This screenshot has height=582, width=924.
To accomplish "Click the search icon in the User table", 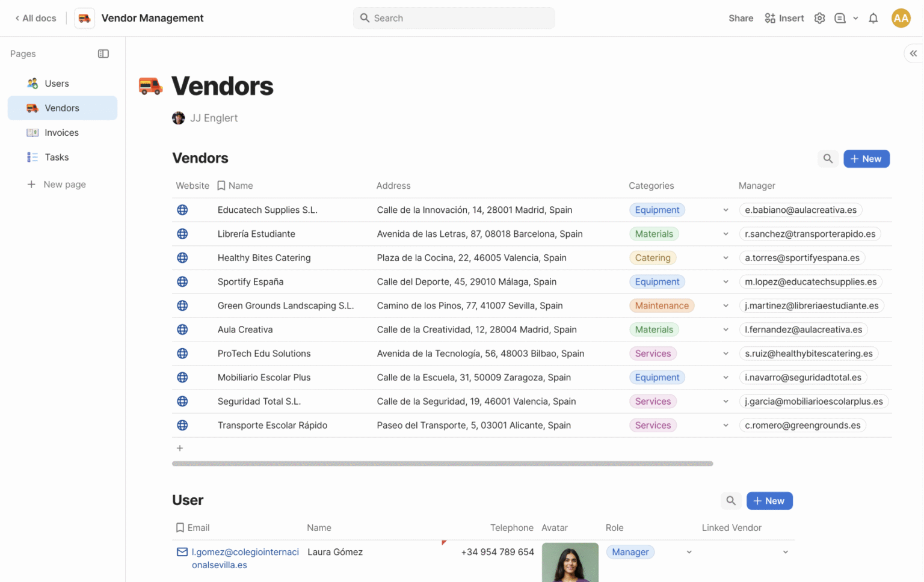I will [x=731, y=500].
